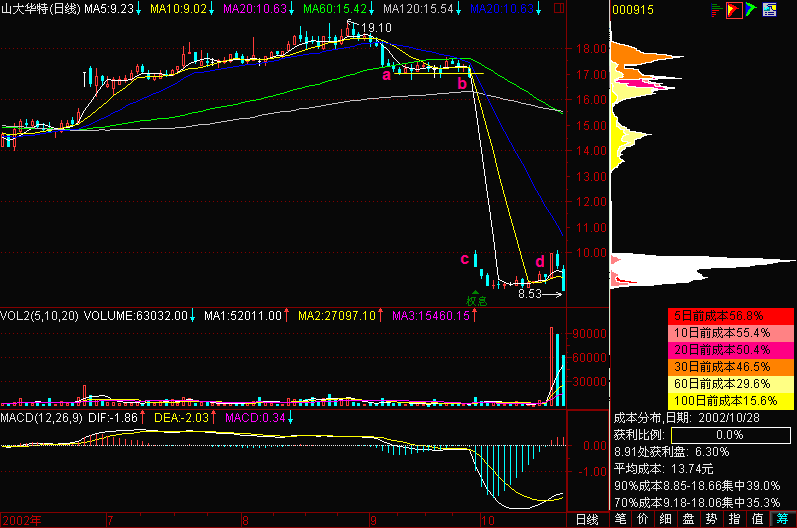The width and height of the screenshot is (797, 528).
Task: Select the 指 indicator tab
Action: click(733, 519)
